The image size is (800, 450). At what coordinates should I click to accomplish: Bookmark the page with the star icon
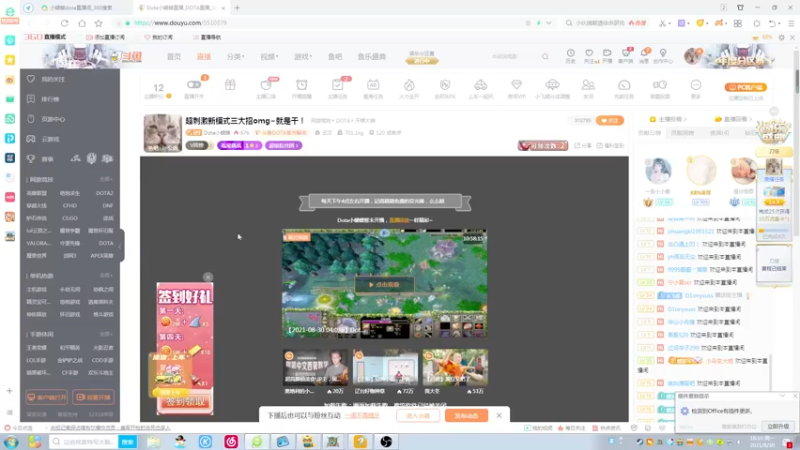pos(98,23)
